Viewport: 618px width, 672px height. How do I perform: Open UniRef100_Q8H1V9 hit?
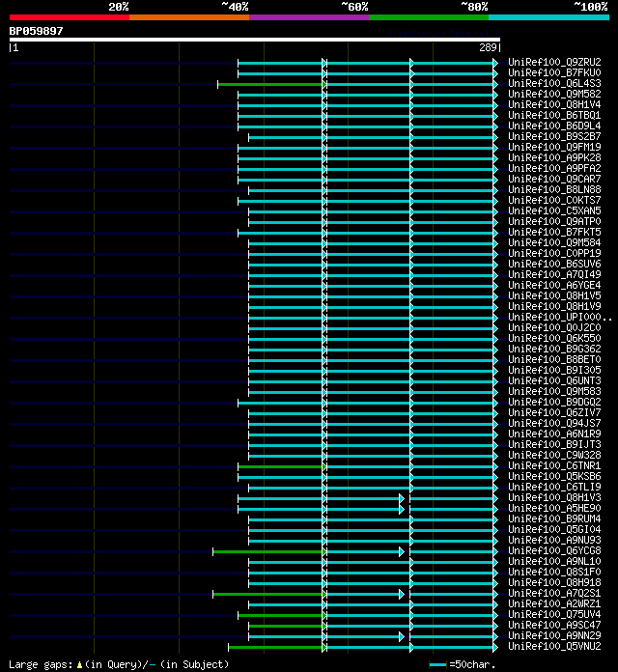[x=554, y=306]
